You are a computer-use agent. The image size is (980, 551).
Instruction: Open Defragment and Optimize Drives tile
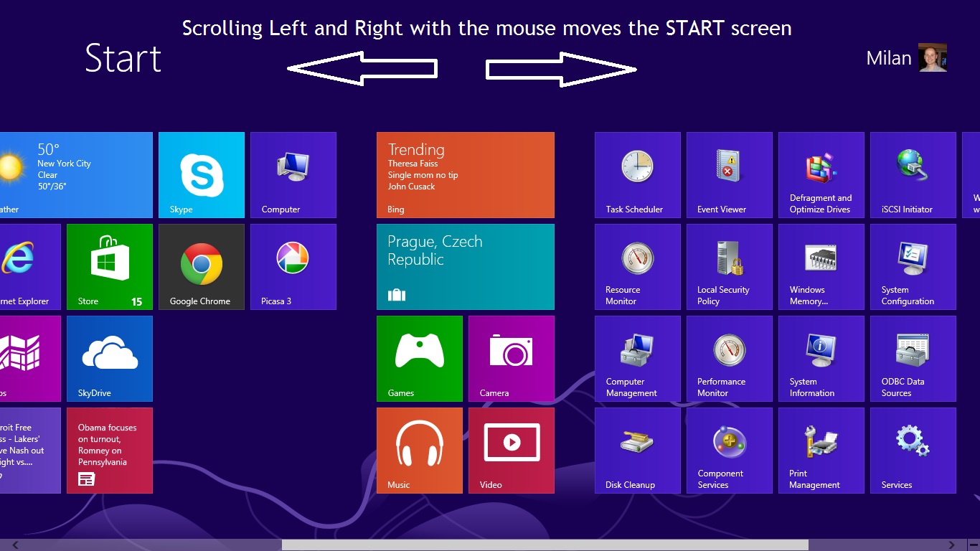(x=821, y=175)
